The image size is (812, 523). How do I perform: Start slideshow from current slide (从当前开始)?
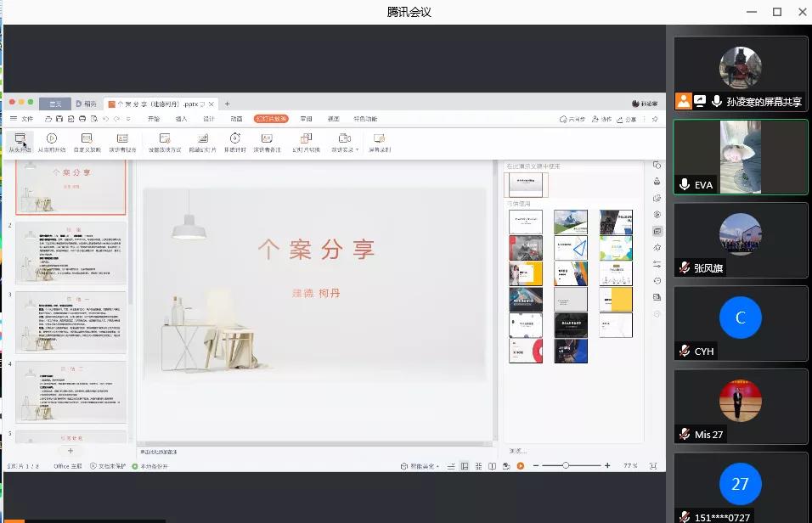51,138
